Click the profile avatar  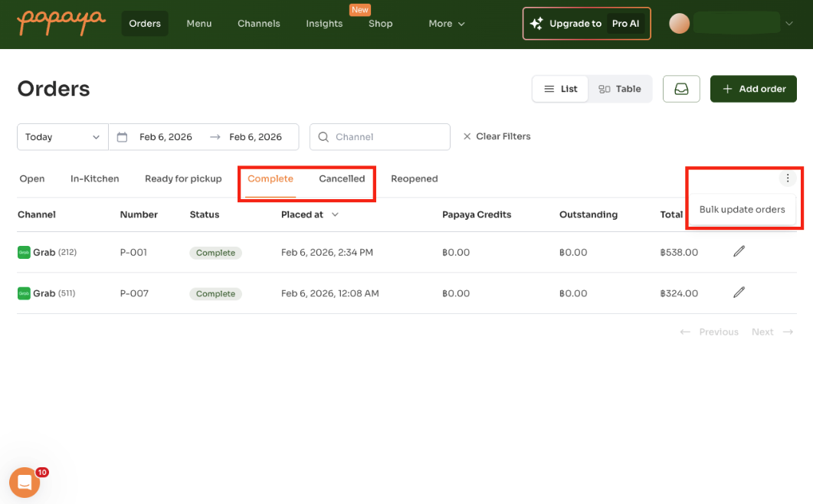[680, 23]
